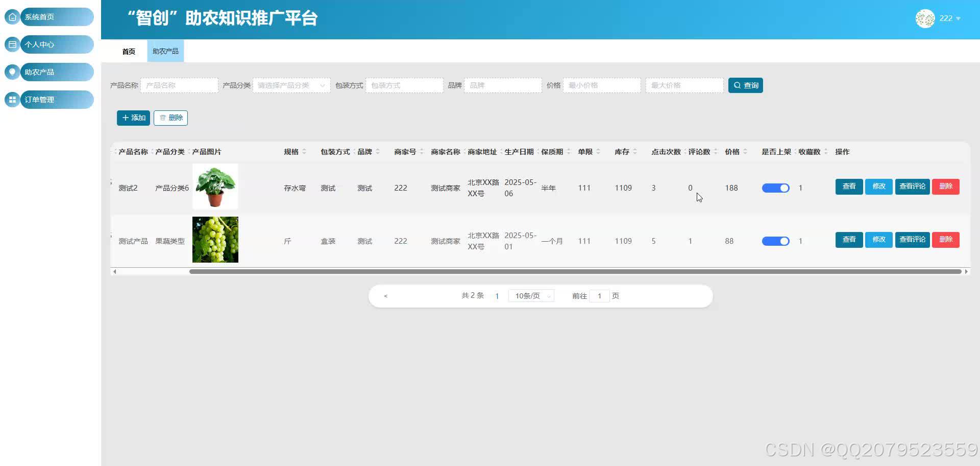Click the horizontal scrollbar right arrow
980x466 pixels.
point(966,271)
